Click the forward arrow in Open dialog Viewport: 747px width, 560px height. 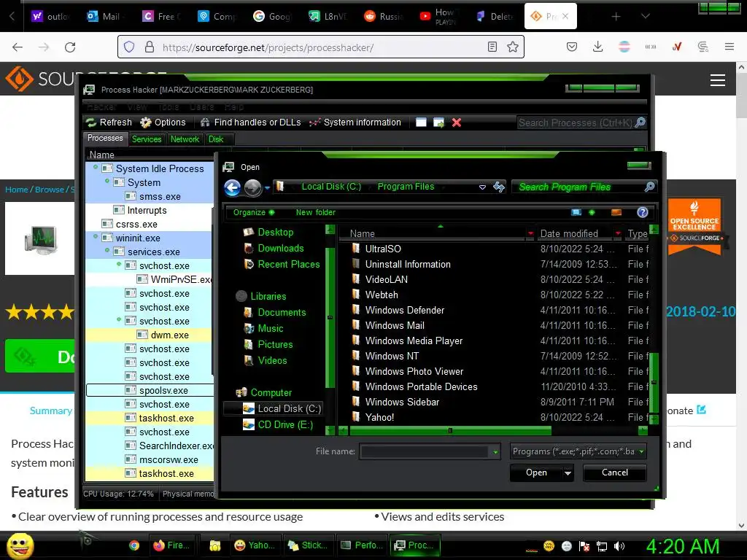point(252,187)
